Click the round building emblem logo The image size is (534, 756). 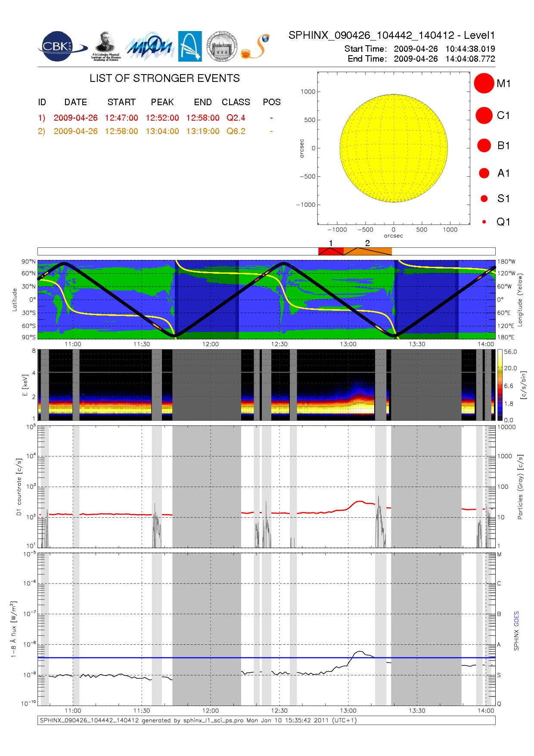(x=222, y=47)
